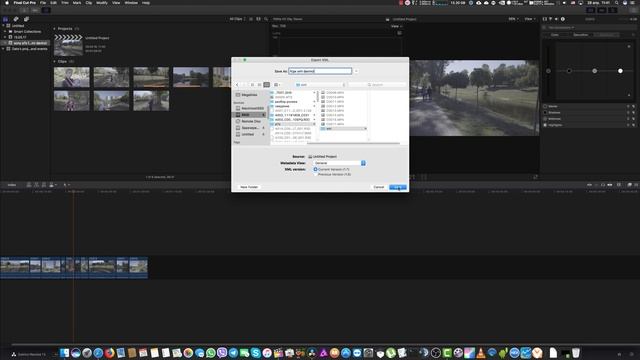Open the Modify menu
The width and height of the screenshot is (640, 360).
pos(102,3)
